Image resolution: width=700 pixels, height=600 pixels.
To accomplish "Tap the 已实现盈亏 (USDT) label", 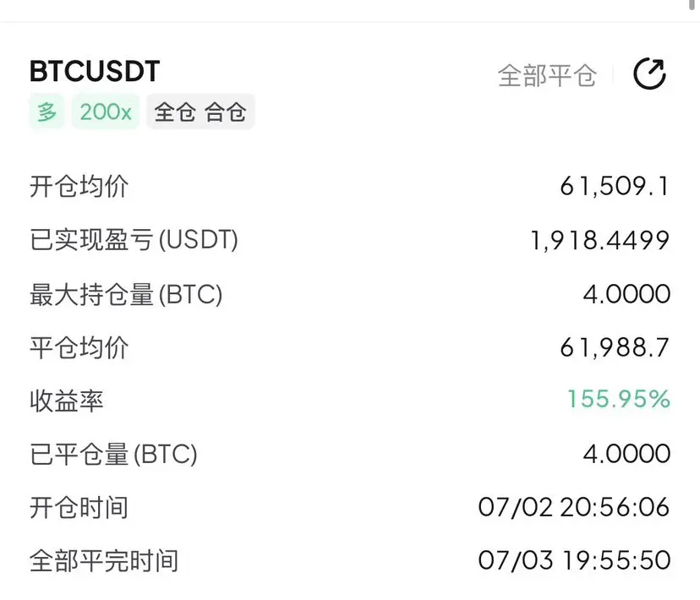I will pos(134,240).
